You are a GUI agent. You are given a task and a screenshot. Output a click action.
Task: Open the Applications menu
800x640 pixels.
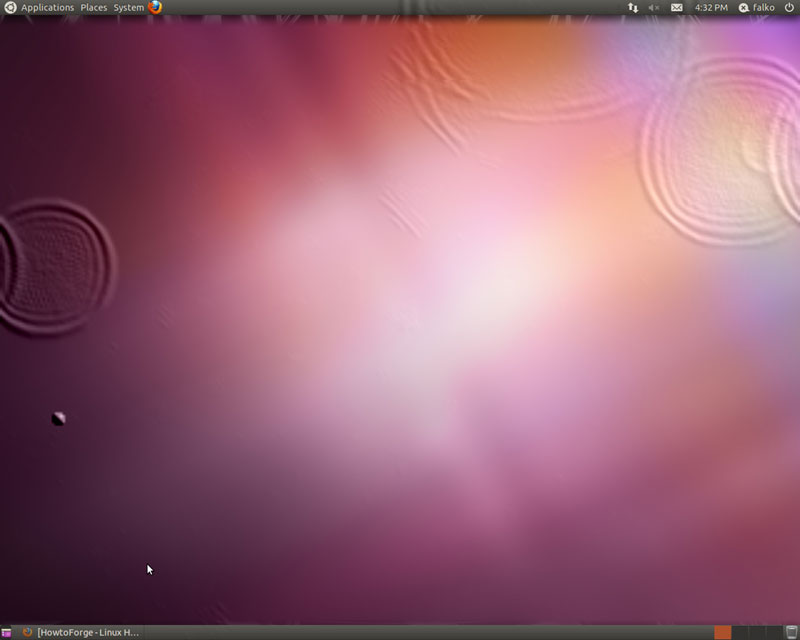coord(47,8)
